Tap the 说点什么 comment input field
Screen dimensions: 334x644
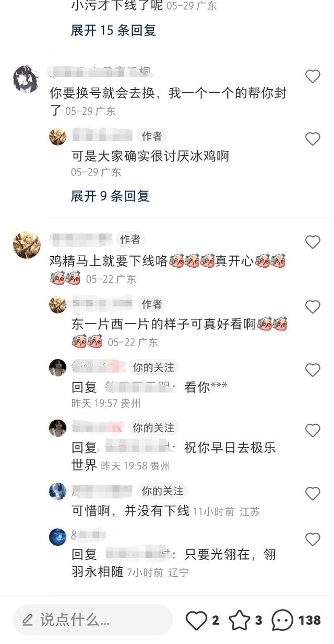[x=93, y=620]
